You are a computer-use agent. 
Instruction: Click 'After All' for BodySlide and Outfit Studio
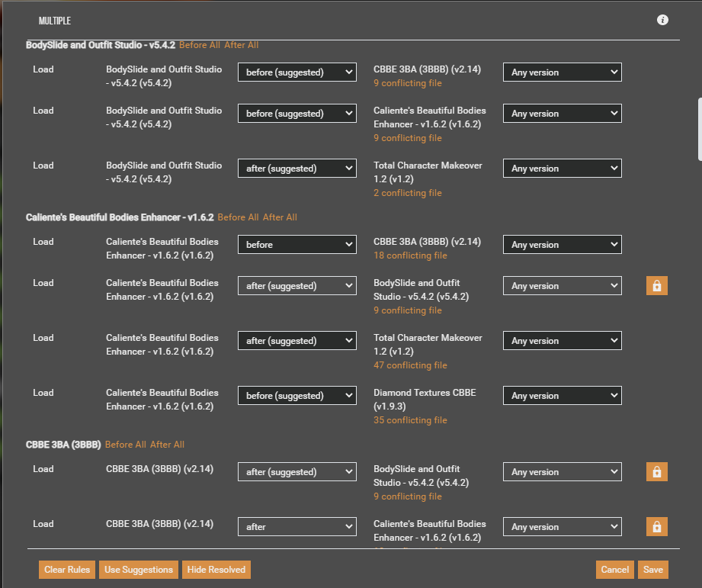[242, 45]
